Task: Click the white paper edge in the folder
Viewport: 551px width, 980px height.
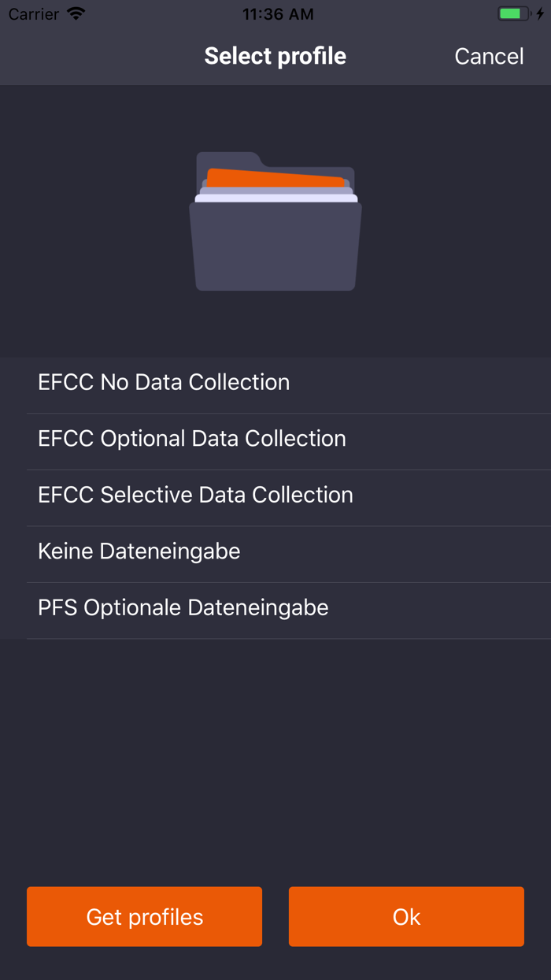Action: (275, 199)
